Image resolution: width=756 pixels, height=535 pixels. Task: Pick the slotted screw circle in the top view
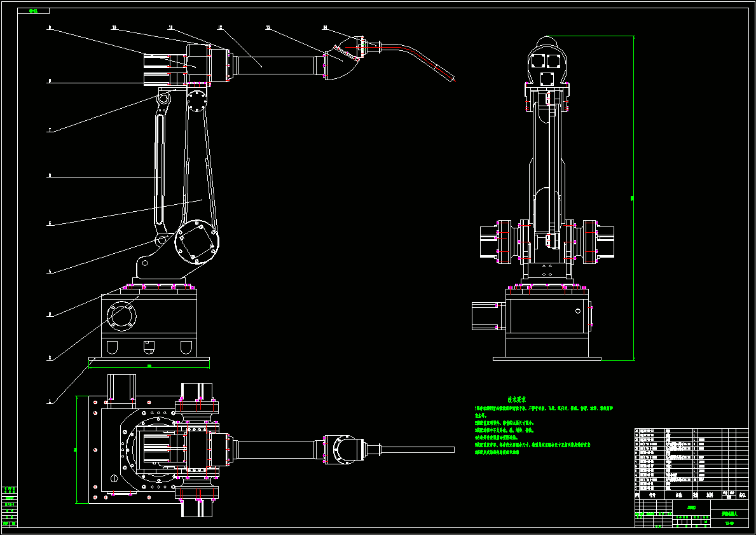114,478
